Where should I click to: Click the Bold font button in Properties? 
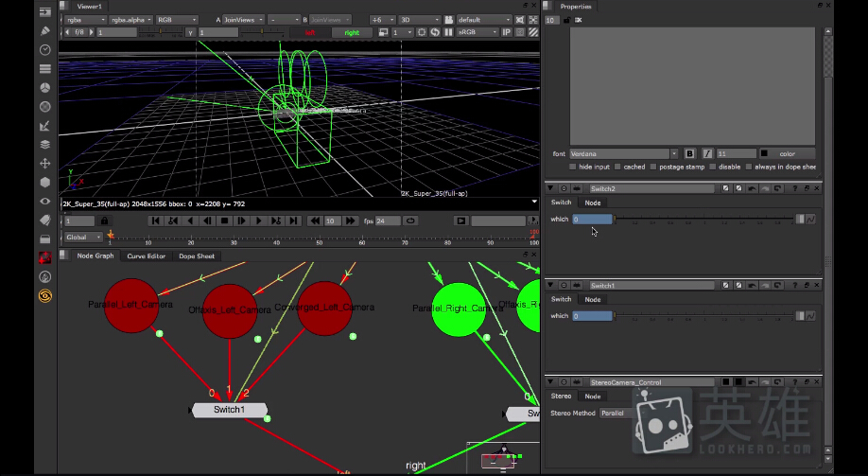tap(690, 153)
